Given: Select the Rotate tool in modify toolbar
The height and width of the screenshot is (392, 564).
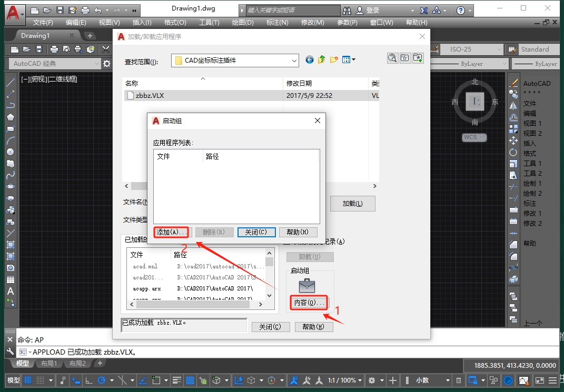Looking at the screenshot, I should pyautogui.click(x=513, y=153).
